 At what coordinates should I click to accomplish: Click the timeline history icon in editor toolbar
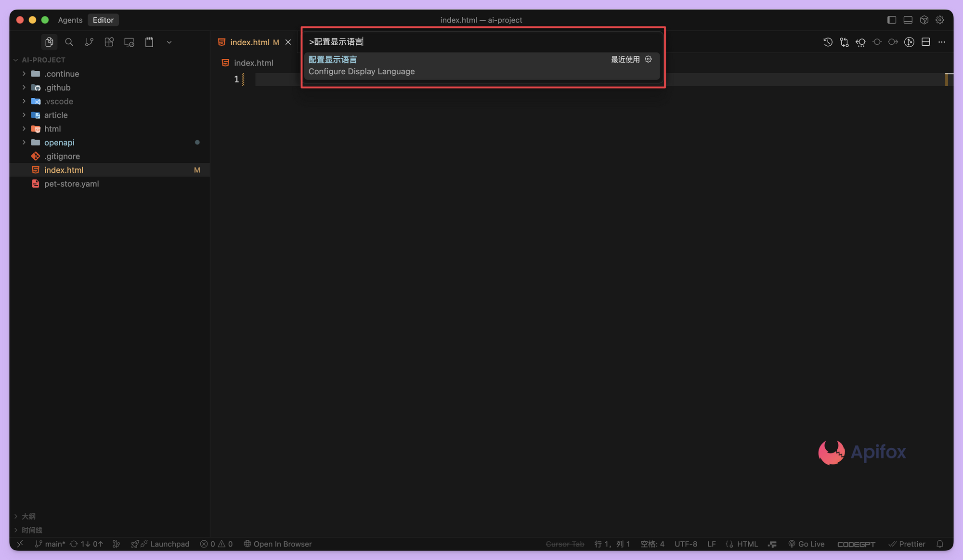tap(828, 42)
